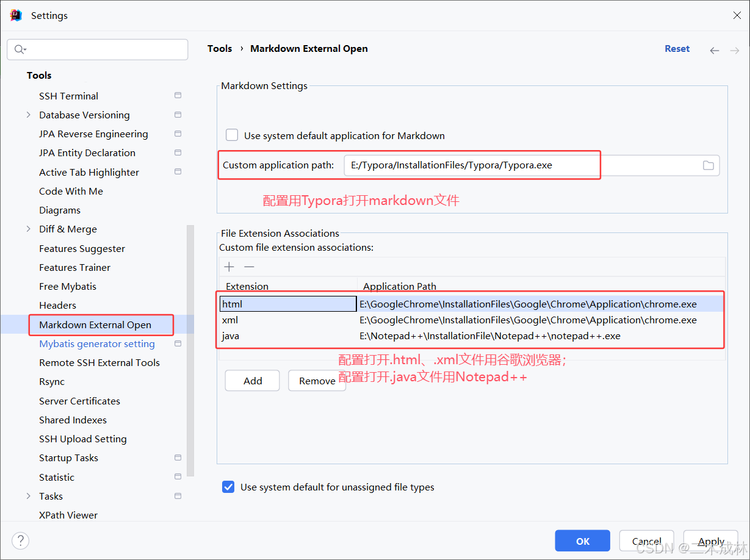Select Diagrams in settings tree
This screenshot has width=750, height=560.
pos(60,210)
